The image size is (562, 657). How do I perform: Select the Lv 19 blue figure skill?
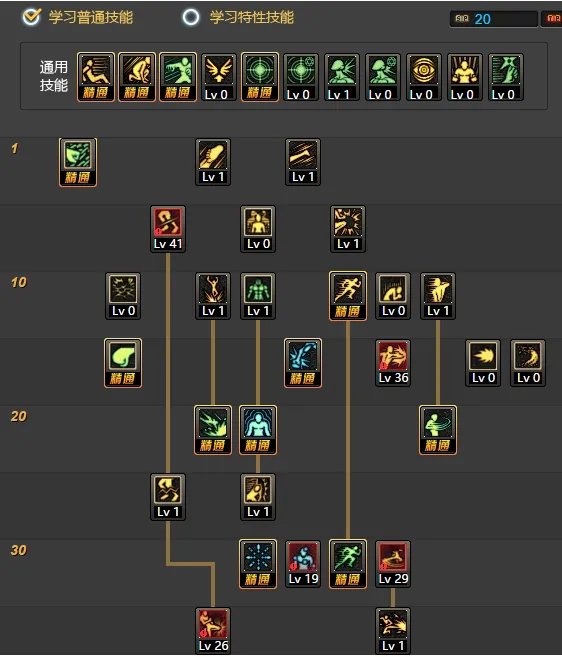[x=303, y=564]
